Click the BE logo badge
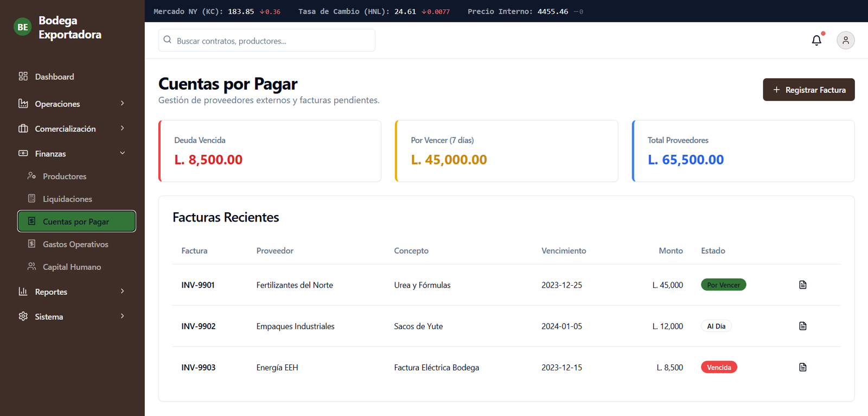The height and width of the screenshot is (416, 868). [x=23, y=27]
